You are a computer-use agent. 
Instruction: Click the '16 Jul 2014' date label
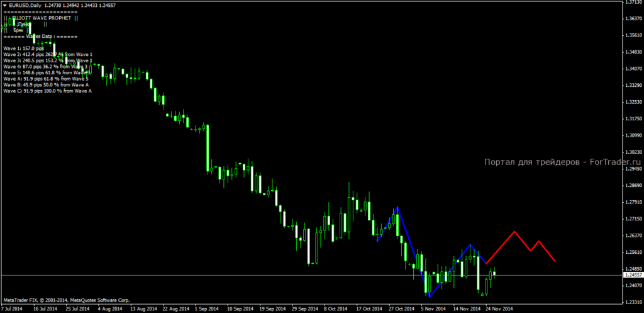coord(45,309)
